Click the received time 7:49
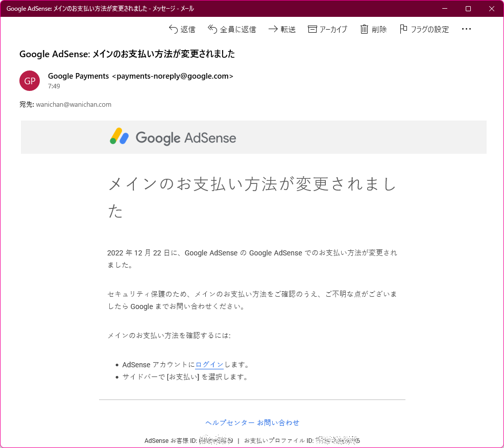 [x=54, y=86]
